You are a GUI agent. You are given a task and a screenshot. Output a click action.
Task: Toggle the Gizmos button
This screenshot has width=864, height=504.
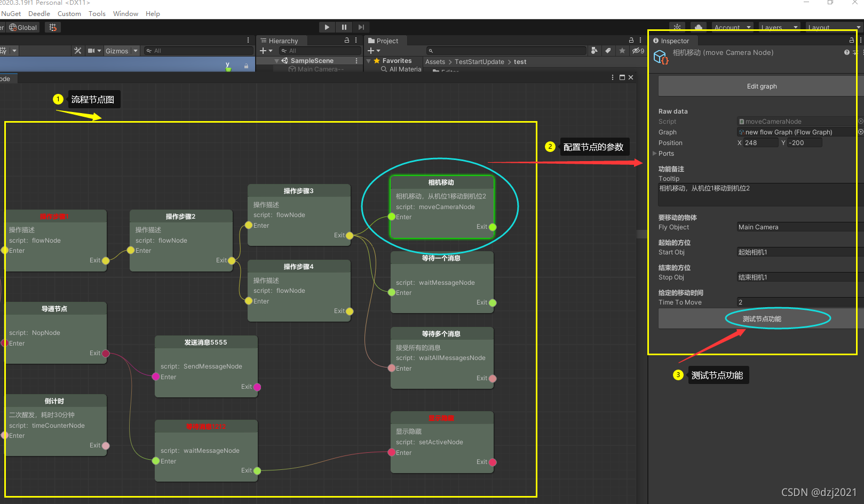117,51
